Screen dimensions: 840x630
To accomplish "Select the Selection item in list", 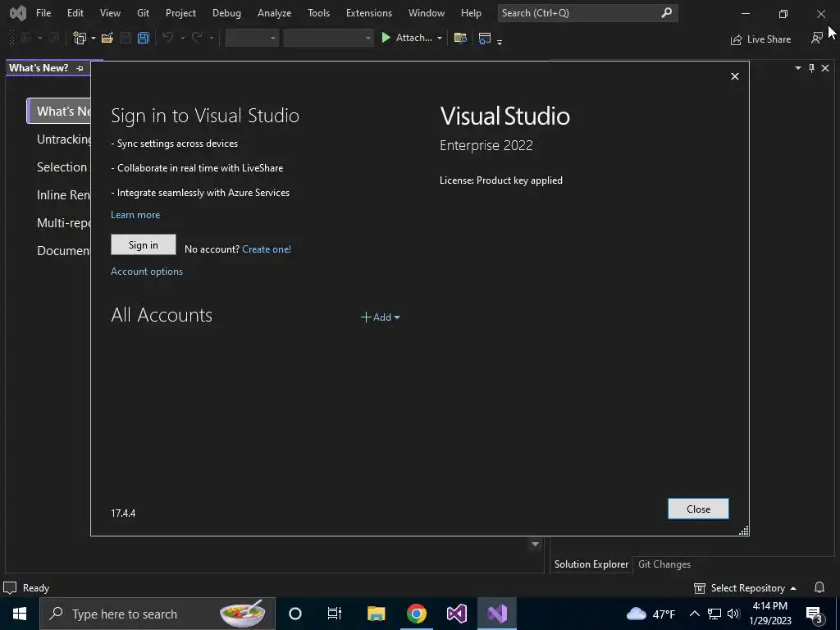I will pos(62,167).
